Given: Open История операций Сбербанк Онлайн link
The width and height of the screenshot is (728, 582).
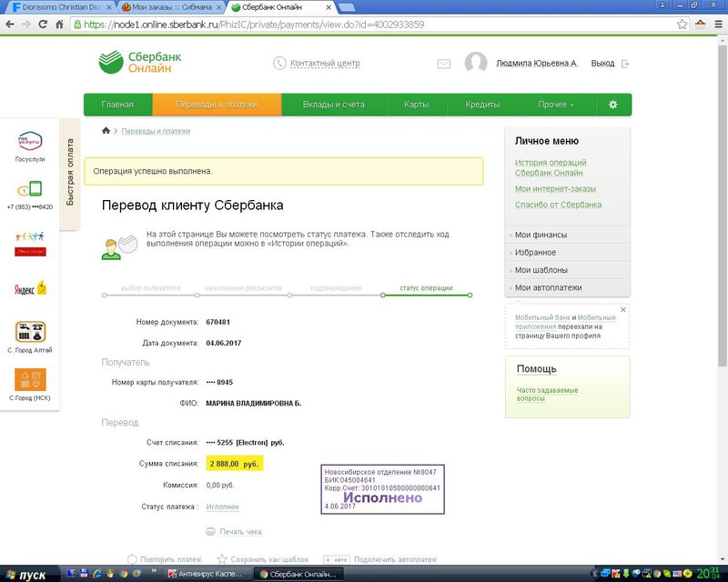Looking at the screenshot, I should pyautogui.click(x=551, y=167).
